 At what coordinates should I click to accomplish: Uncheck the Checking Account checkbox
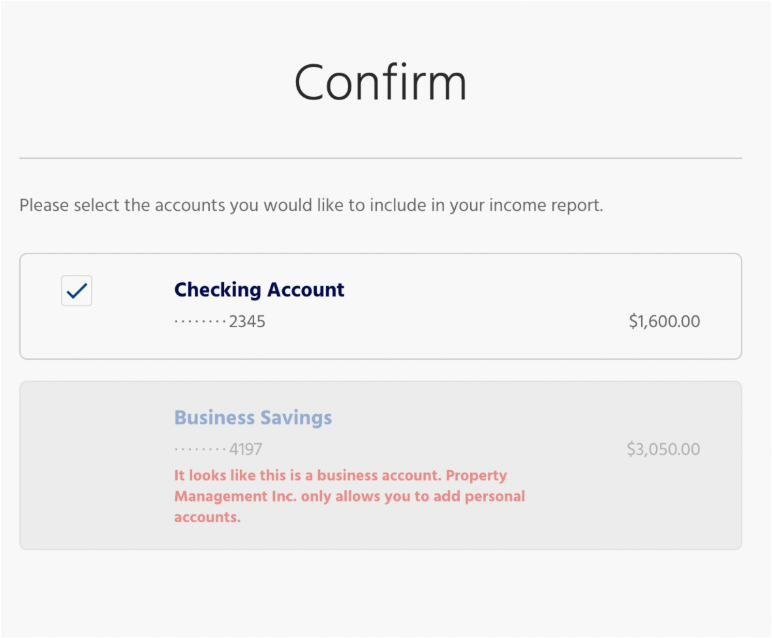[77, 291]
